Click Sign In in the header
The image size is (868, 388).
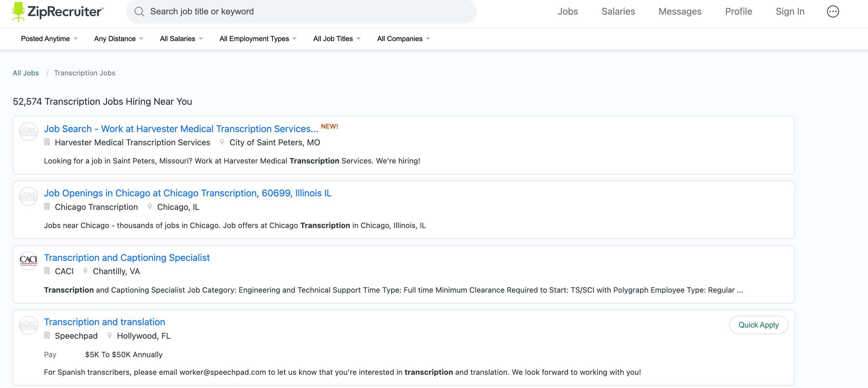click(x=790, y=11)
